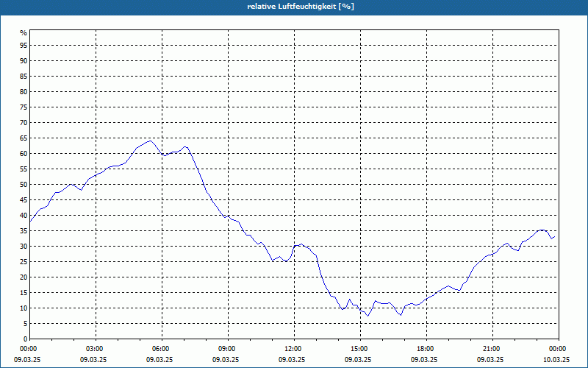Click the 80 y-axis label
The image size is (588, 368).
click(x=24, y=91)
